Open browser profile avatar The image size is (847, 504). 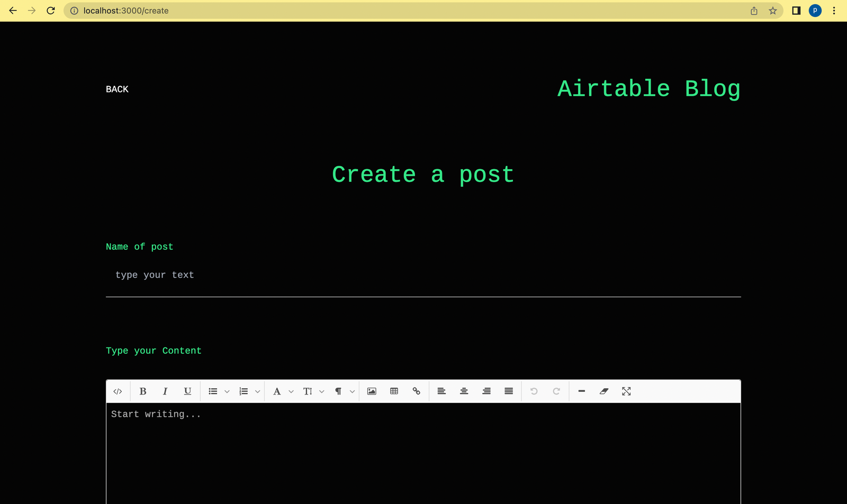[815, 11]
